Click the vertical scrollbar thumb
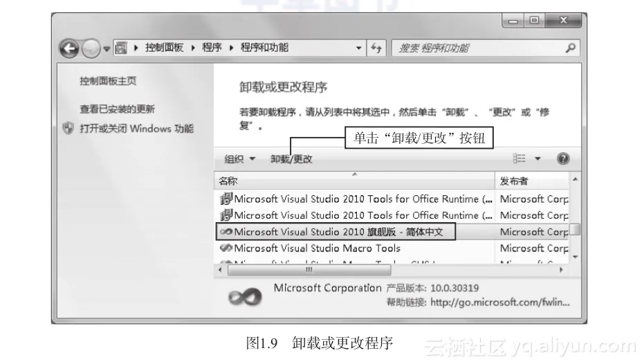Screen dimensions: 644x364 coord(575,230)
